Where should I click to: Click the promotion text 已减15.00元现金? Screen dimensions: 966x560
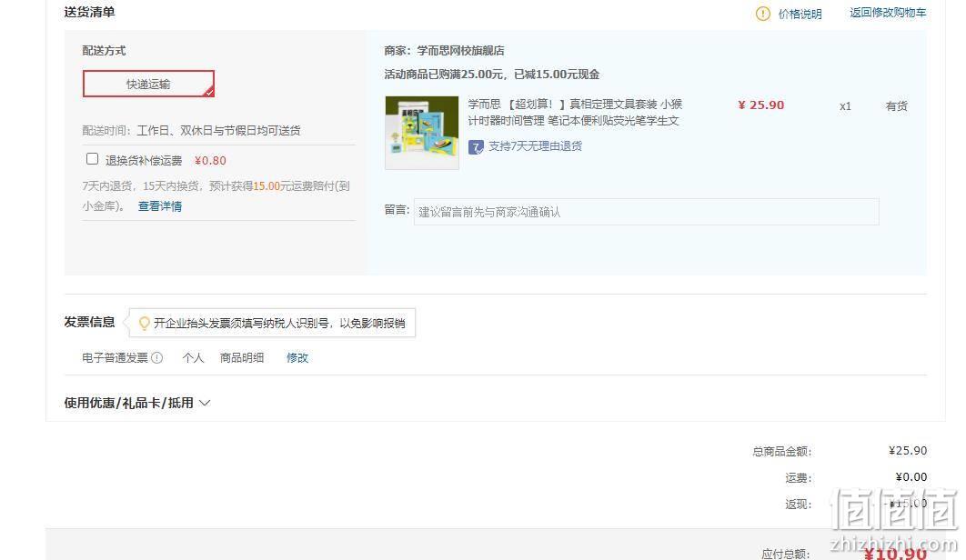click(557, 75)
